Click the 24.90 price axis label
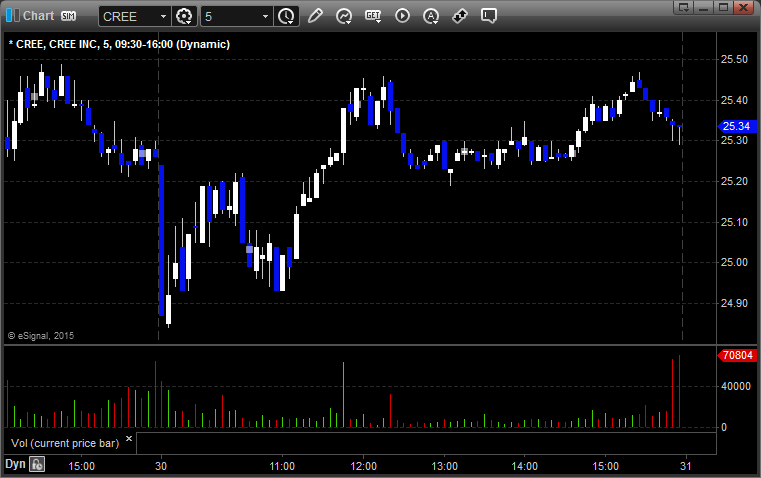761x478 pixels. 734,303
